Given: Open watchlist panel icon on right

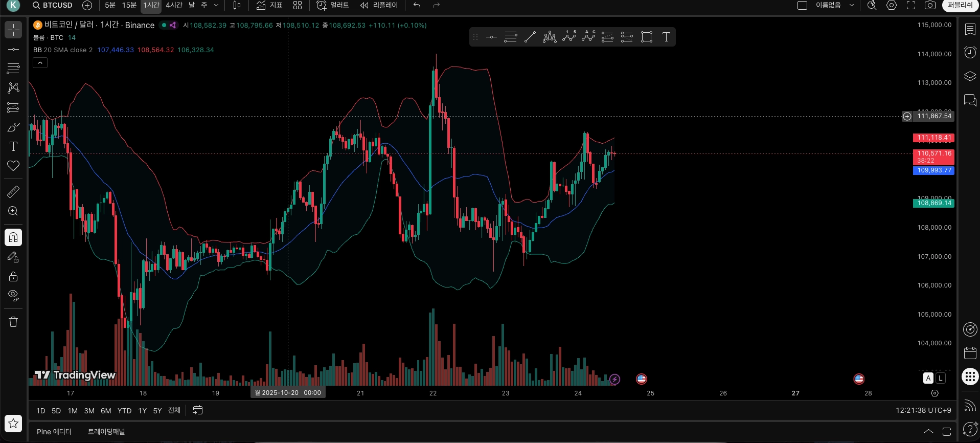Looking at the screenshot, I should [x=970, y=30].
